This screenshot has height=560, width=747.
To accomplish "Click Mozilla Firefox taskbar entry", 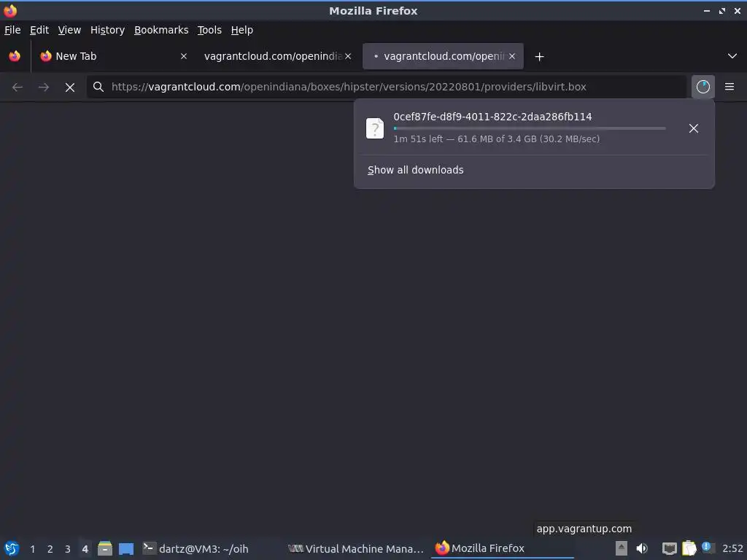I will click(x=501, y=548).
